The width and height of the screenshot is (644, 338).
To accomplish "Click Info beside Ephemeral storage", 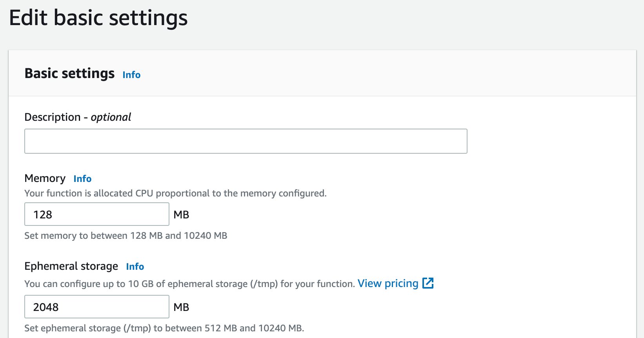I will coord(135,267).
